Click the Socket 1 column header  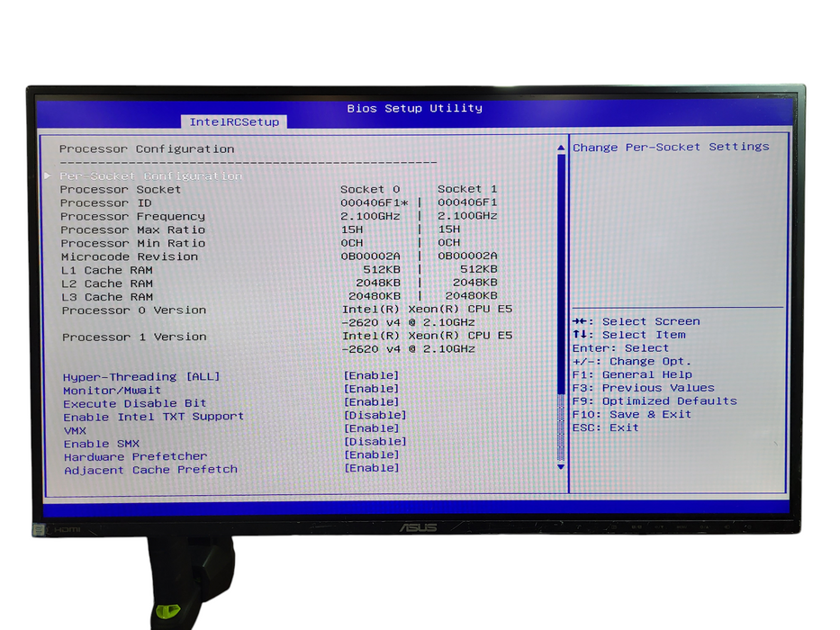(467, 189)
